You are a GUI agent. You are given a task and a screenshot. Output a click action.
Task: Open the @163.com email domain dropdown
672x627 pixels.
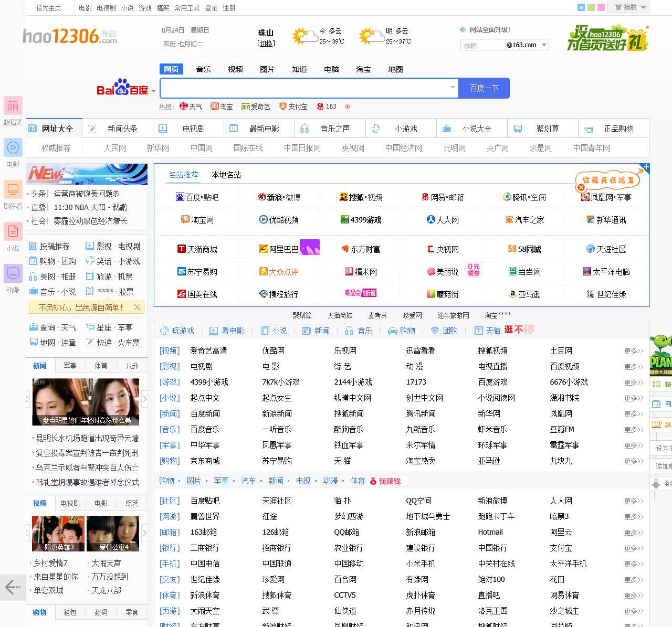544,45
